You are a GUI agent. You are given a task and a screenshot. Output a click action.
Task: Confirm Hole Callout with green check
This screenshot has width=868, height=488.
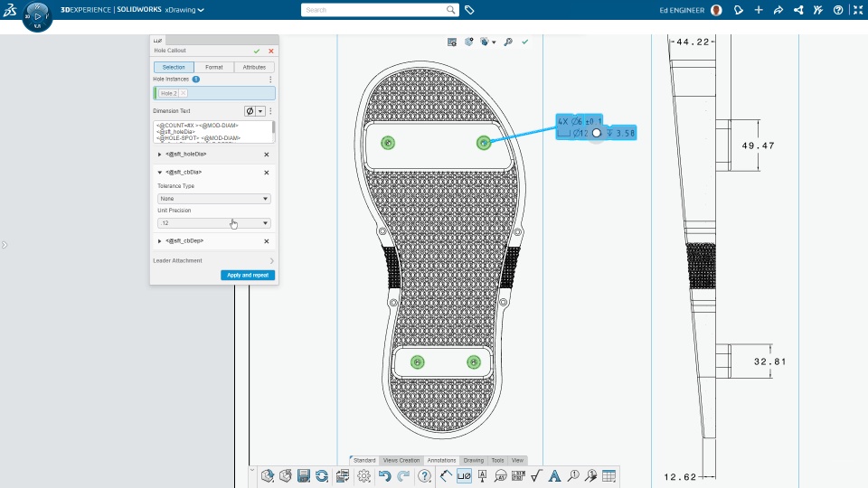point(257,51)
